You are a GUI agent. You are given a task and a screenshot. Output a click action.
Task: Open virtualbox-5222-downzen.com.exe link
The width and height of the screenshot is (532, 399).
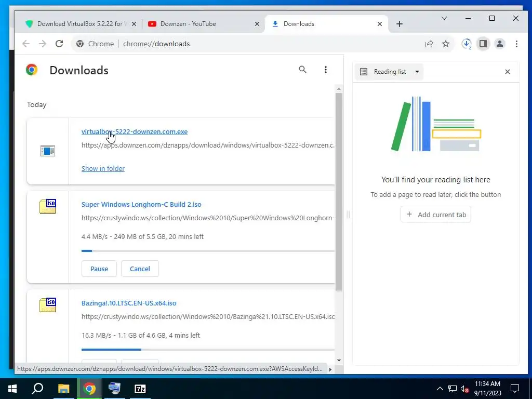pyautogui.click(x=135, y=131)
